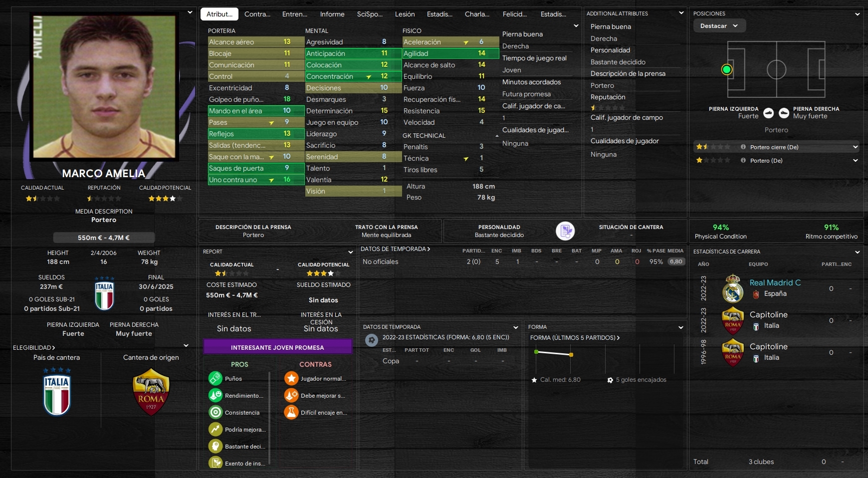Click the icon beside 5 goles encajados

pos(610,380)
